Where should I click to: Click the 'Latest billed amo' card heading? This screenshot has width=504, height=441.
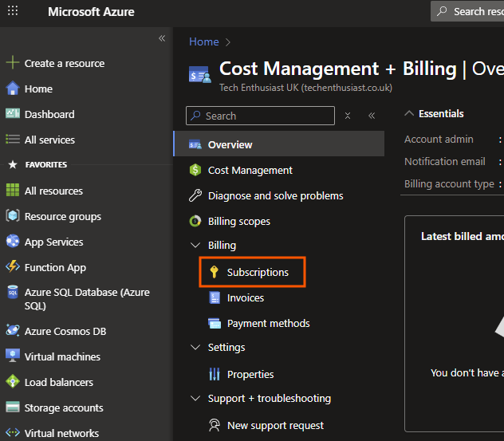tap(463, 237)
